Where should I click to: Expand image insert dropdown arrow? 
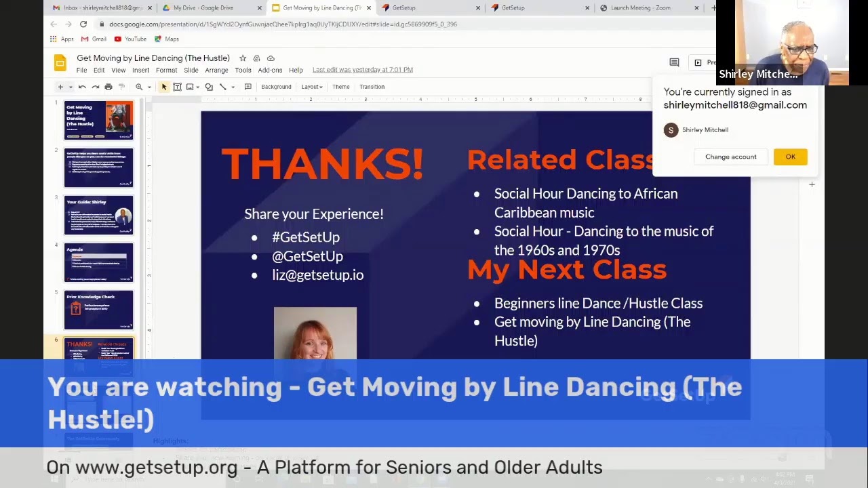(199, 87)
